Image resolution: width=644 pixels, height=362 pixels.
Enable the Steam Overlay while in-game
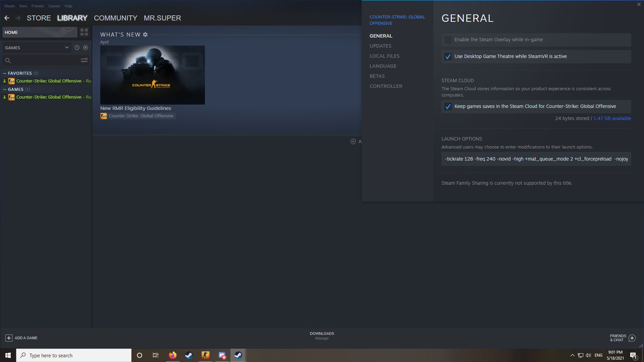448,40
